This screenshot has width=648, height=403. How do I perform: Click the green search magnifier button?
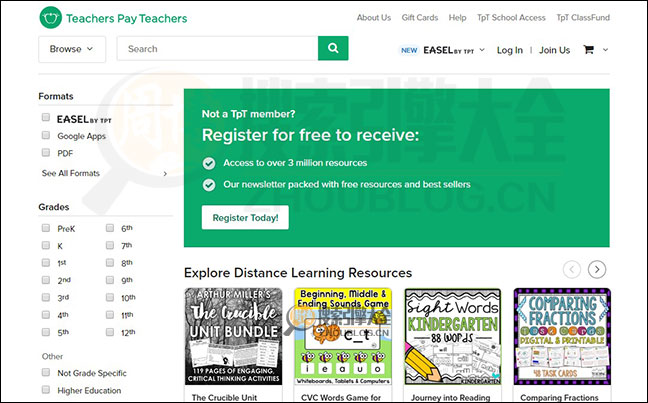tap(333, 48)
